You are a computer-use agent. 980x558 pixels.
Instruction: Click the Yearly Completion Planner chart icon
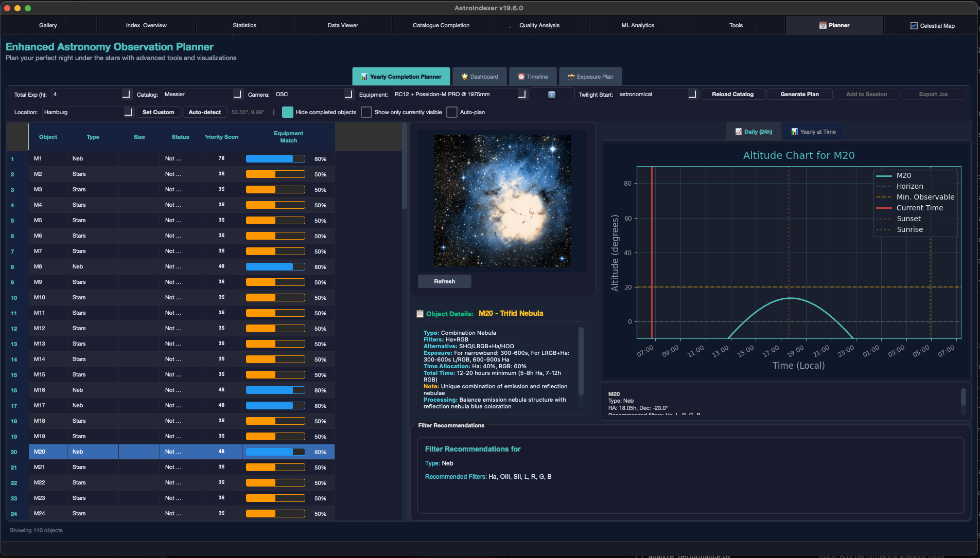[x=364, y=77]
